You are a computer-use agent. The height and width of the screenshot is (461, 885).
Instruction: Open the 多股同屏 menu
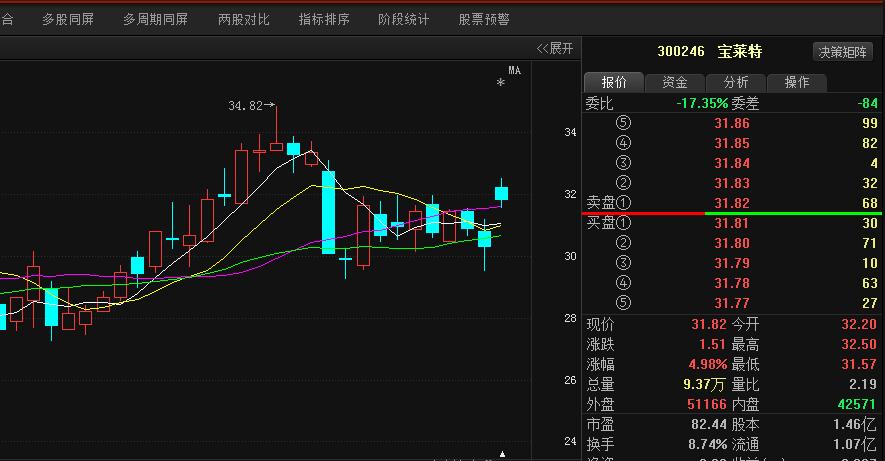pyautogui.click(x=68, y=19)
